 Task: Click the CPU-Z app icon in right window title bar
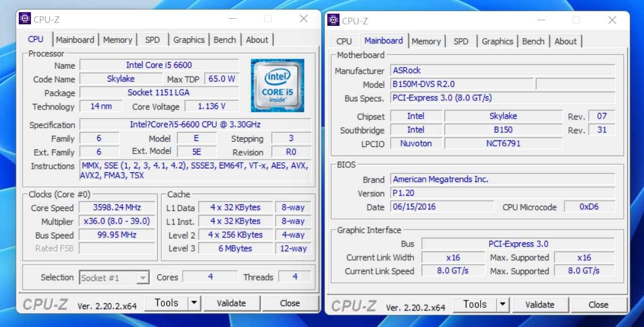333,20
